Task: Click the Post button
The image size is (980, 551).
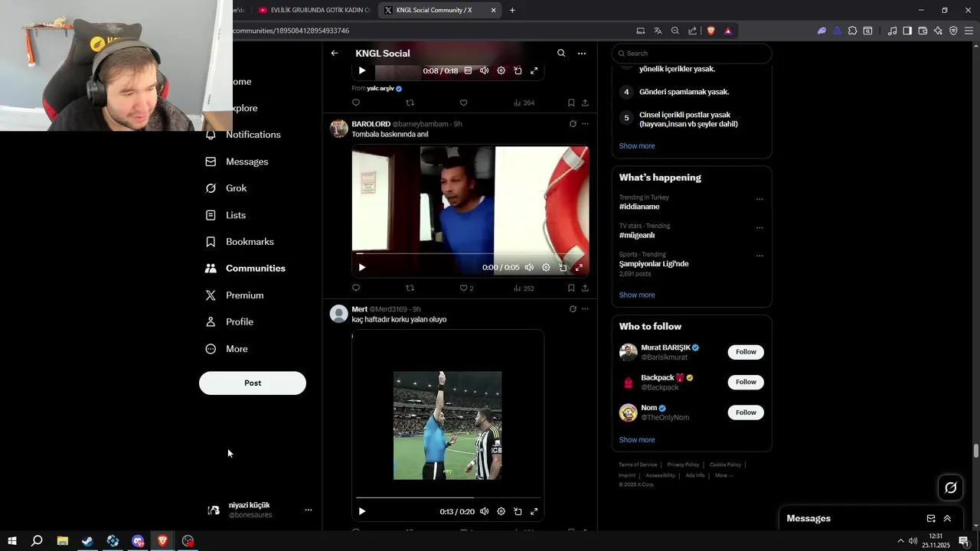Action: coord(253,383)
